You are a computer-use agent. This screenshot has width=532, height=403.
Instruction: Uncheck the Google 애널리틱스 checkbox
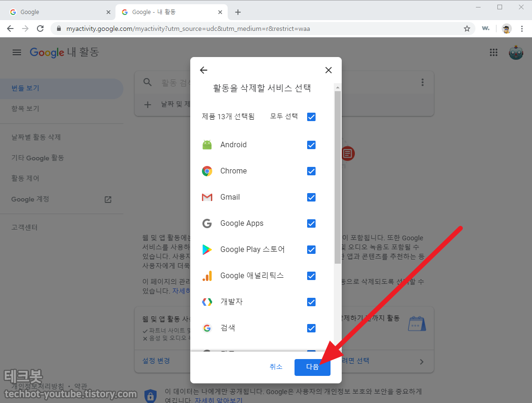pyautogui.click(x=311, y=276)
